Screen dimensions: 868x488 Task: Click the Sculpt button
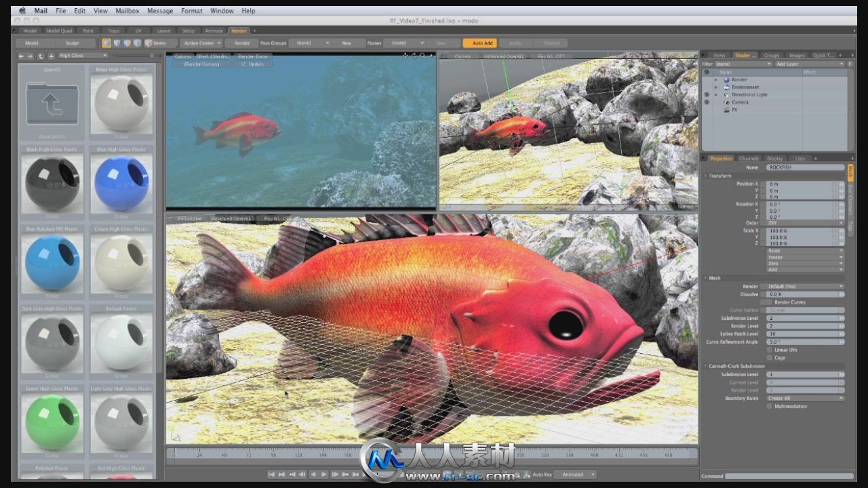coord(73,43)
